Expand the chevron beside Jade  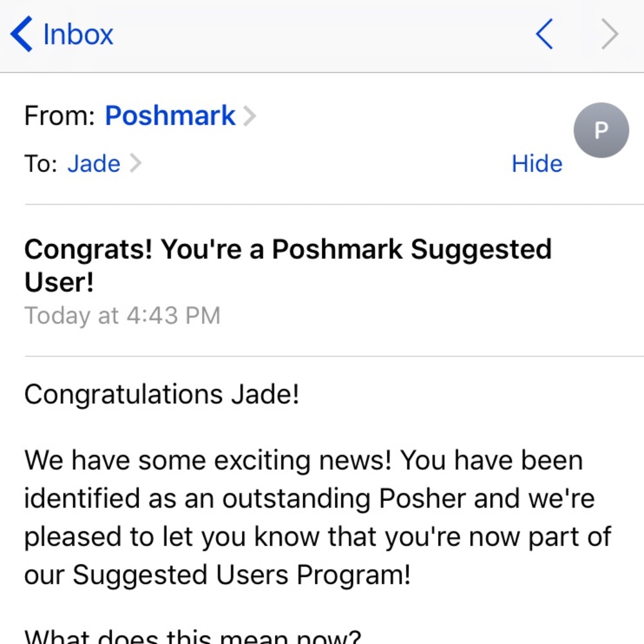click(135, 164)
